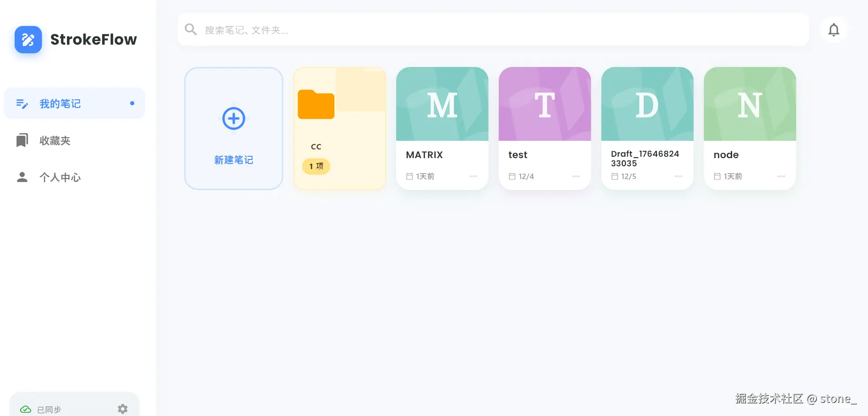Viewport: 868px width, 416px height.
Task: Click the 1 项 badge on cc folder
Action: (x=316, y=166)
